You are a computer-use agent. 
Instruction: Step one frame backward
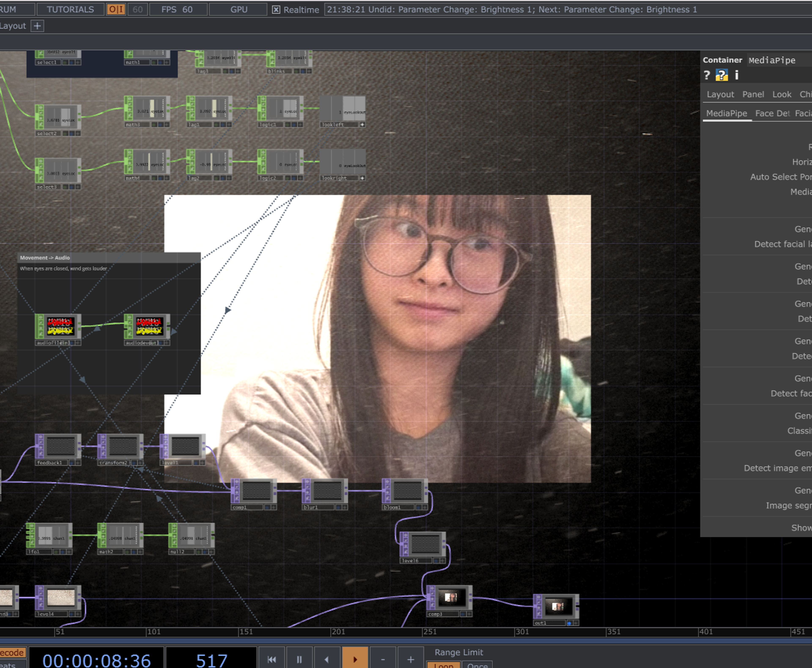[x=327, y=659]
